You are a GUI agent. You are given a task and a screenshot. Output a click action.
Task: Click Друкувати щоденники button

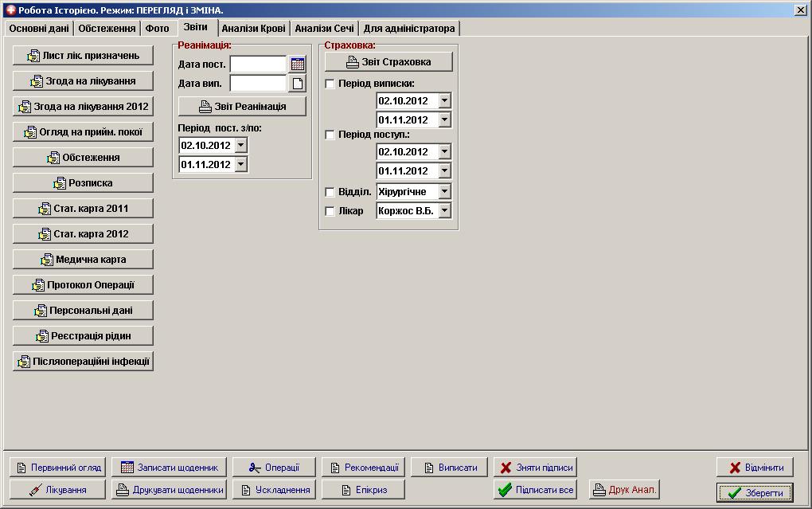pyautogui.click(x=170, y=490)
